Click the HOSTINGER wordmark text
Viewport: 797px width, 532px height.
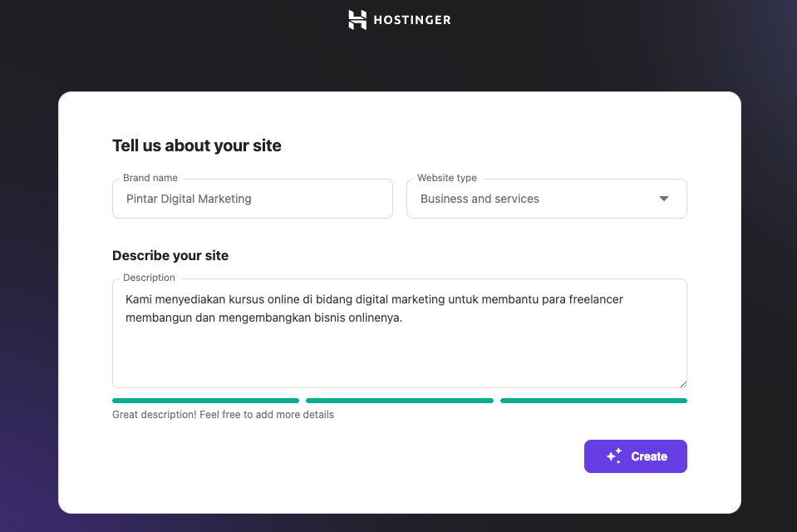point(411,20)
